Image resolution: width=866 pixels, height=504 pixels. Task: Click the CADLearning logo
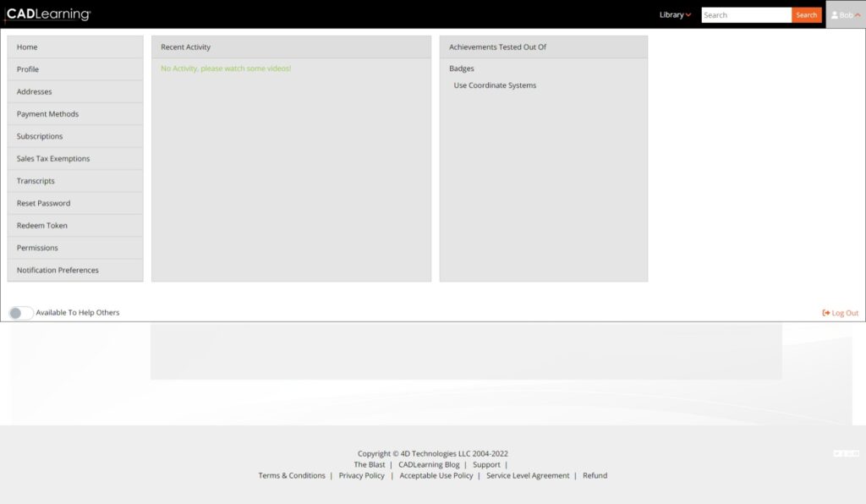[48, 14]
